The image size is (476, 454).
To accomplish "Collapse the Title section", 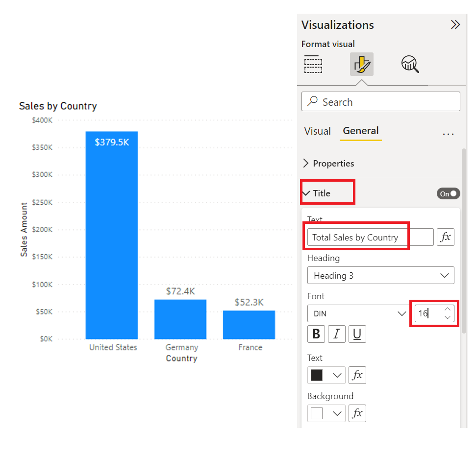I will tap(306, 193).
